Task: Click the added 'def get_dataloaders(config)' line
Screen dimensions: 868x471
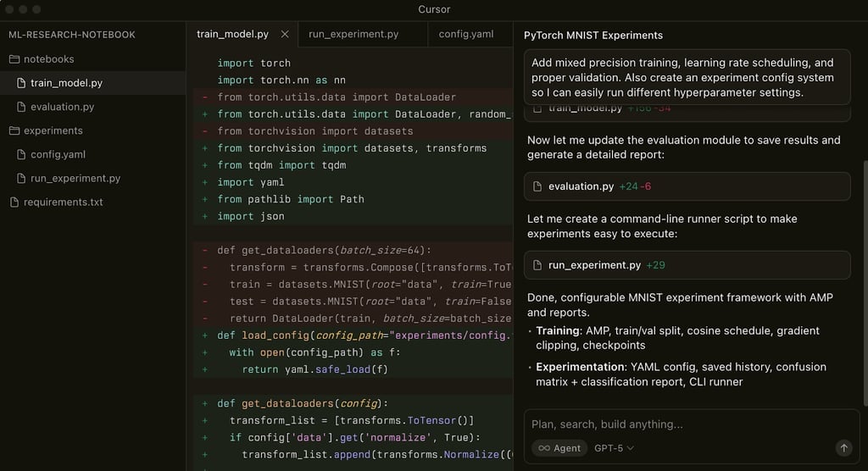Action: tap(353, 403)
